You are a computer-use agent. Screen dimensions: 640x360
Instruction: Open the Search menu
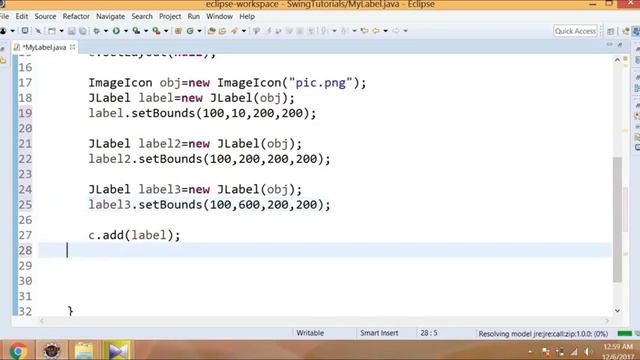(142, 16)
